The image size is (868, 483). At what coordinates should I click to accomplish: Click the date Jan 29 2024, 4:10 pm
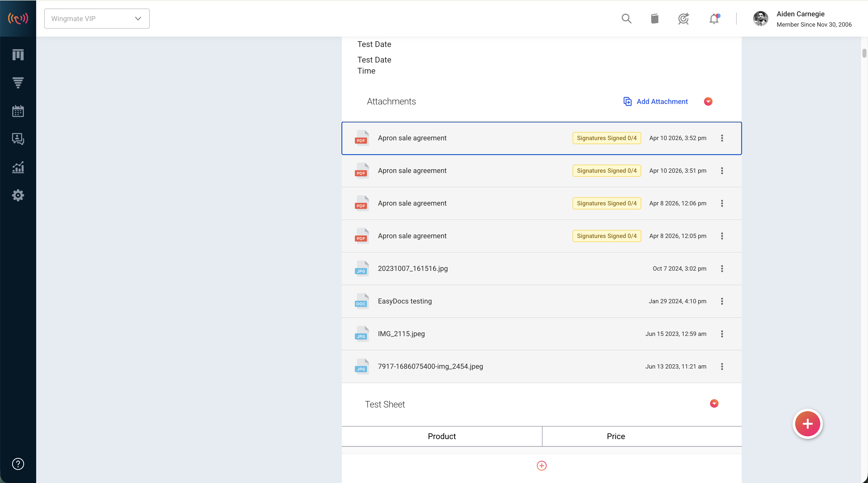point(677,301)
